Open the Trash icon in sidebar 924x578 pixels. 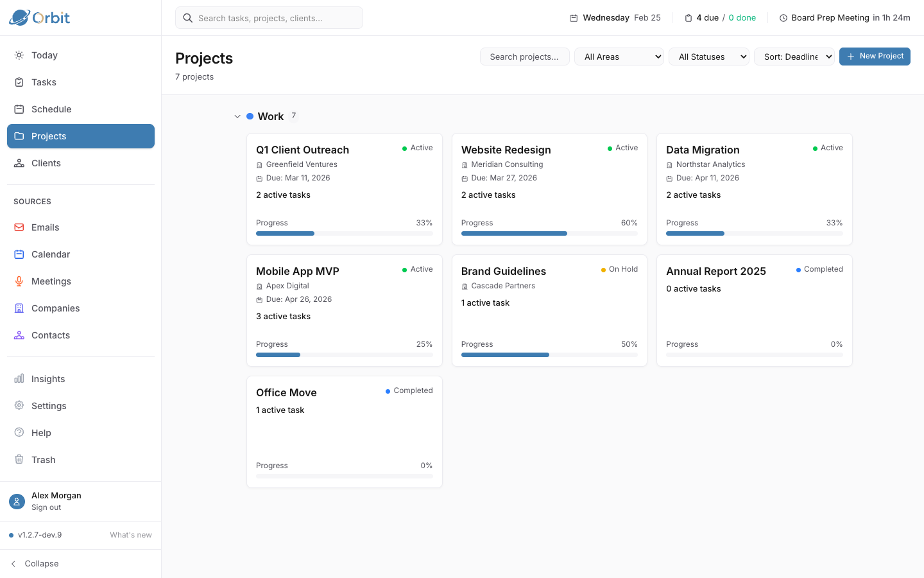point(19,460)
